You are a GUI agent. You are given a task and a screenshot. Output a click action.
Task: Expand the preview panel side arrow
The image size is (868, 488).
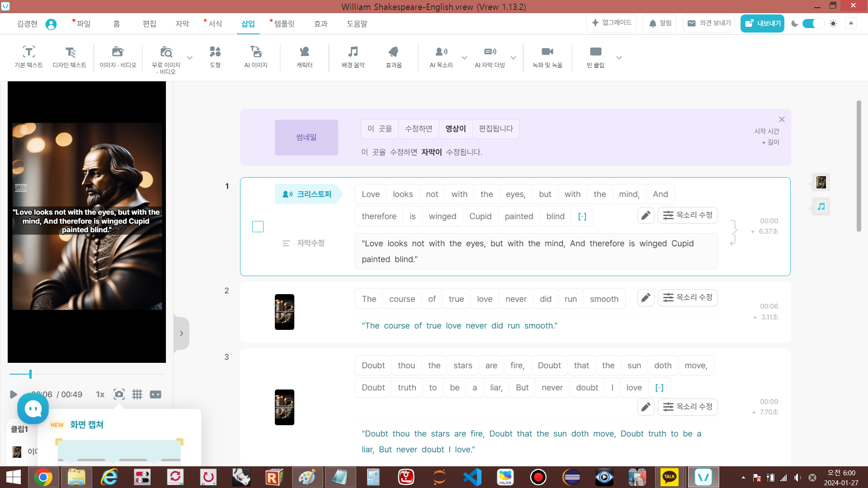pyautogui.click(x=181, y=333)
